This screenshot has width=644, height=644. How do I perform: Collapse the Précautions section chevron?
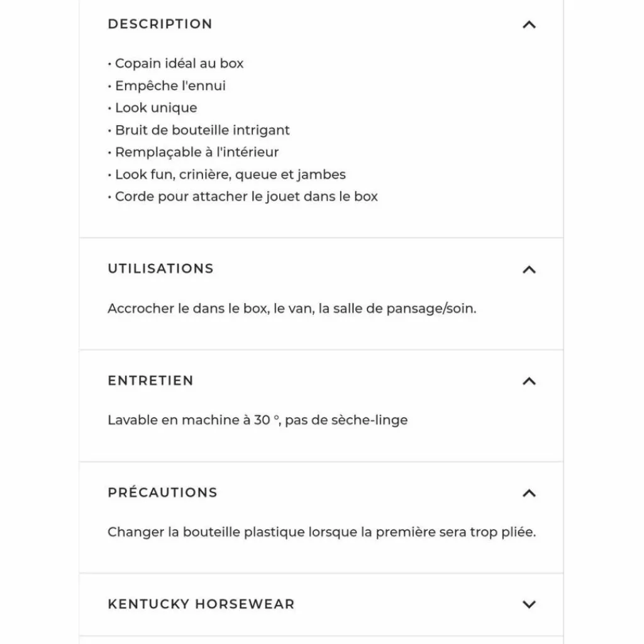click(529, 493)
